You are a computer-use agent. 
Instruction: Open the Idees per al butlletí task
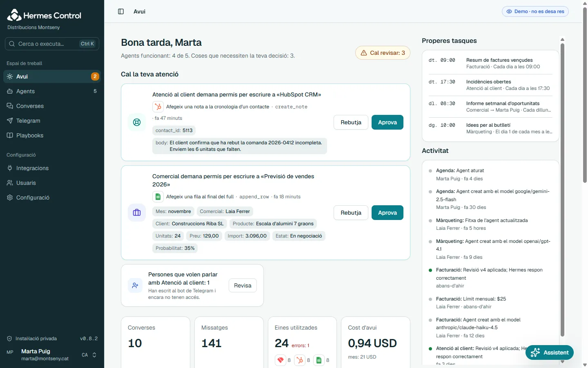pos(490,128)
